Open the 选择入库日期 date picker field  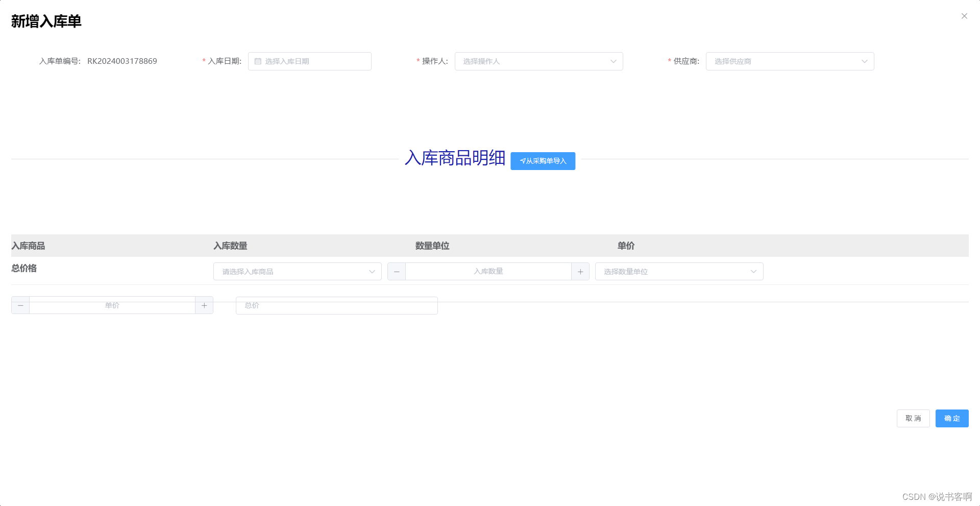click(310, 61)
